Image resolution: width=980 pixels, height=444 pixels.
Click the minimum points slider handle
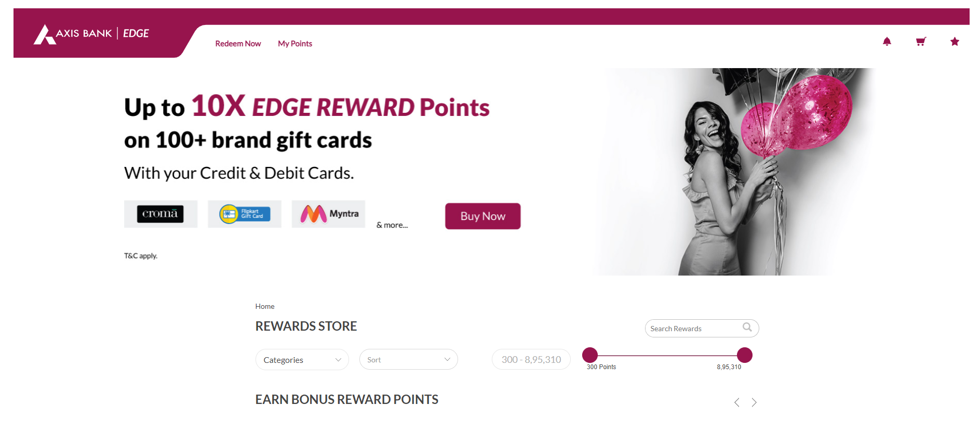pyautogui.click(x=590, y=355)
